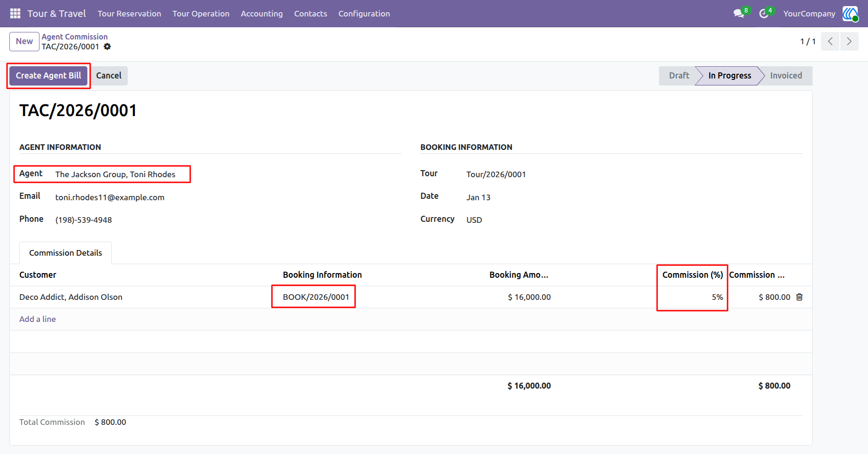Click the phone number (198)-539-4948
This screenshot has width=868, height=454.
pos(84,220)
